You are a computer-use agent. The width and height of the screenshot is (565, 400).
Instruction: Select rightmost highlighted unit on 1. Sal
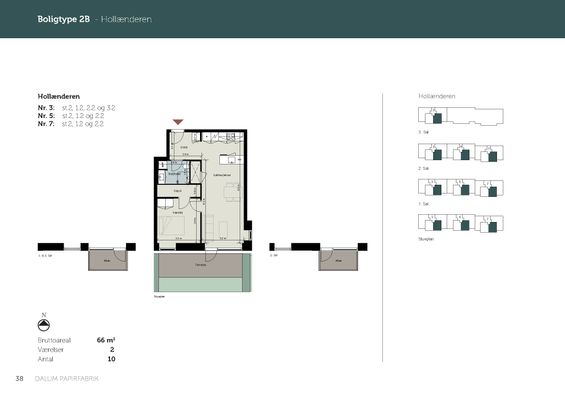[x=493, y=191]
